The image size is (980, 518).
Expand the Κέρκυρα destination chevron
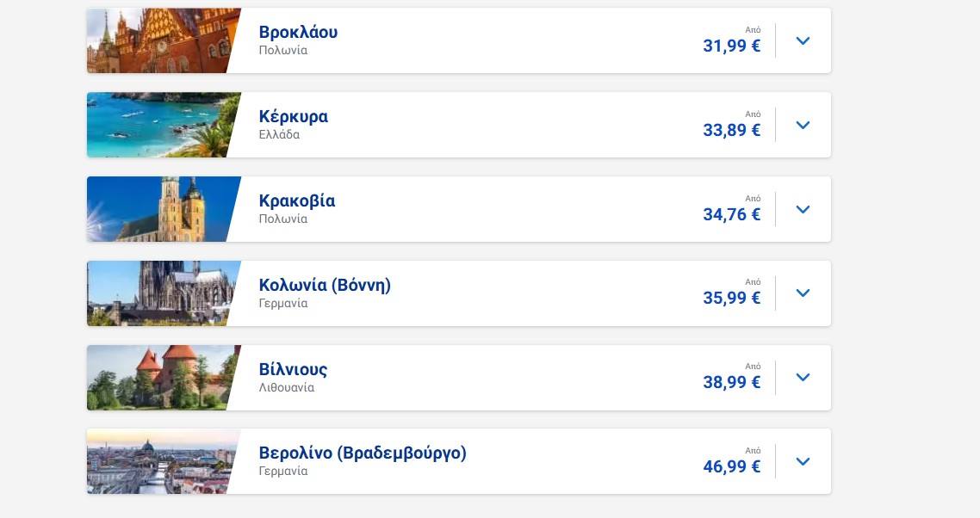[x=803, y=125]
